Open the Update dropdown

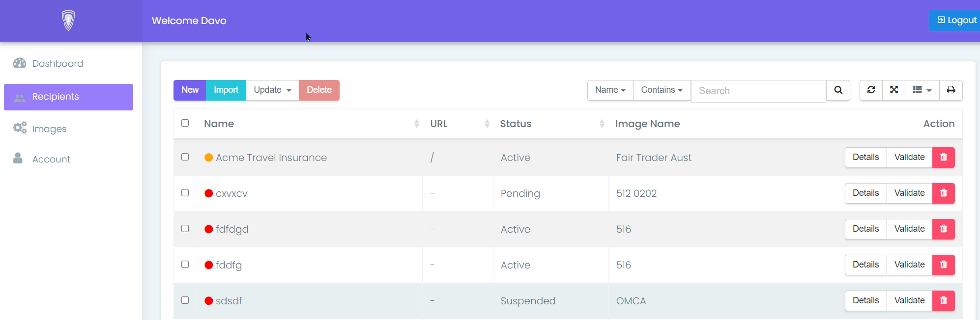click(272, 90)
